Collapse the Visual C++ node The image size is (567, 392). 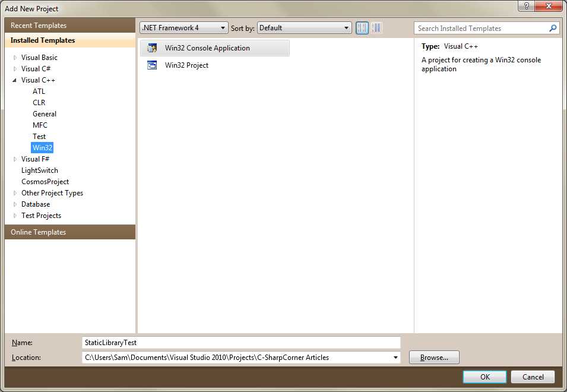click(x=15, y=80)
